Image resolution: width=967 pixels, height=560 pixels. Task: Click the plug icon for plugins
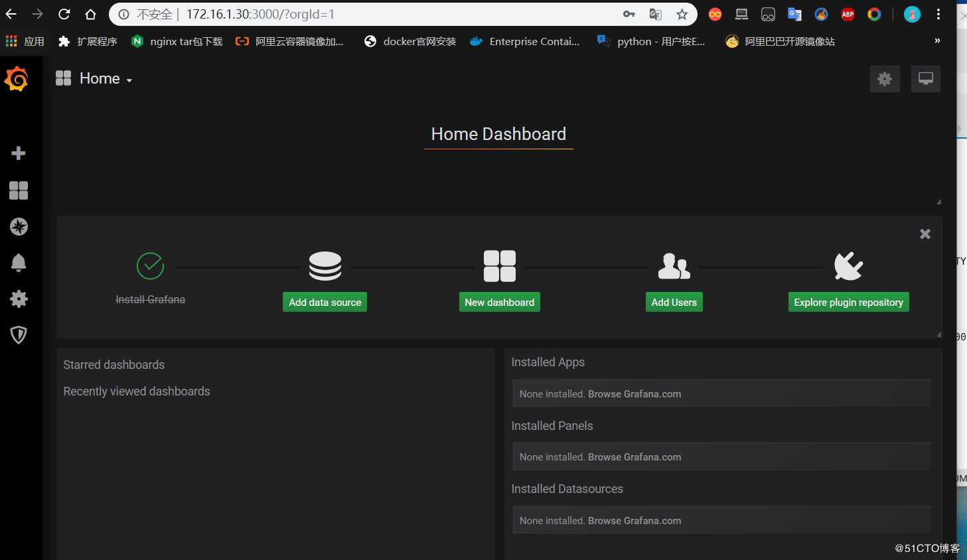(849, 266)
